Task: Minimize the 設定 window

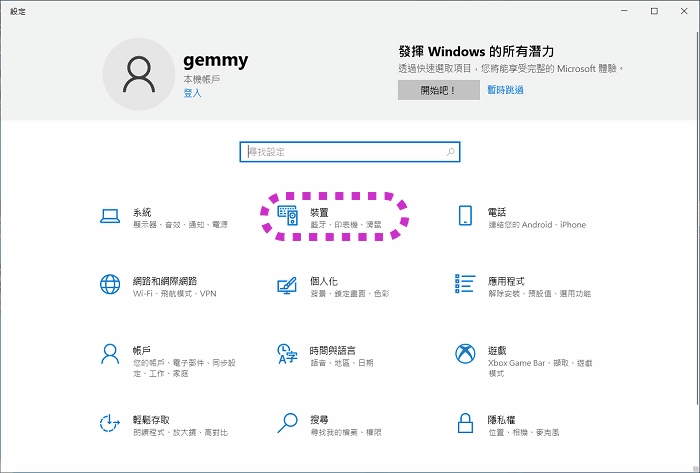Action: (x=624, y=11)
